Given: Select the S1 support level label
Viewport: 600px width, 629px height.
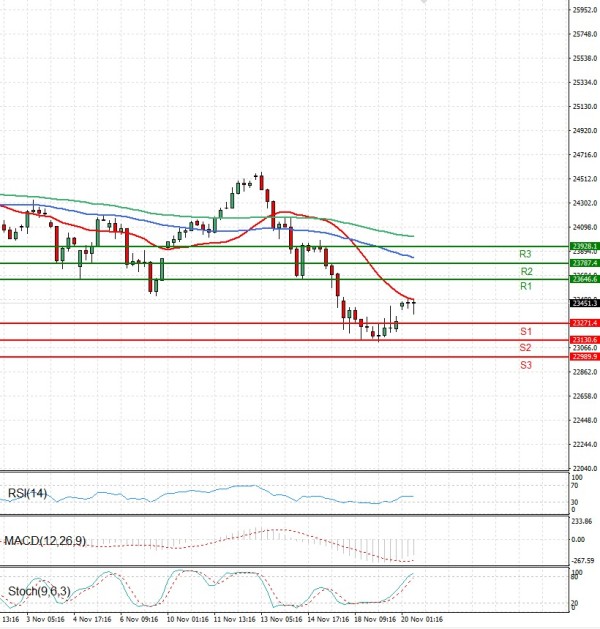Looking at the screenshot, I should pyautogui.click(x=525, y=331).
